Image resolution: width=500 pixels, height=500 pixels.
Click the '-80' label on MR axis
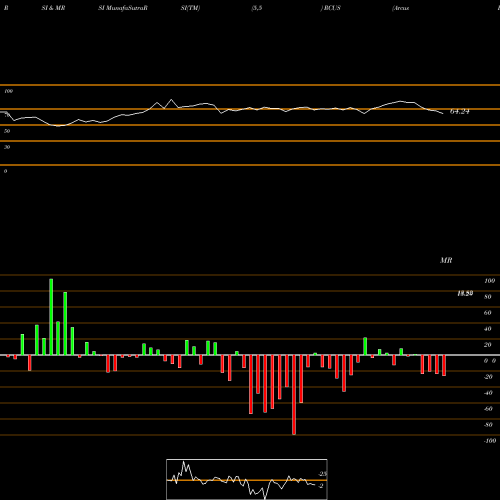click(488, 425)
